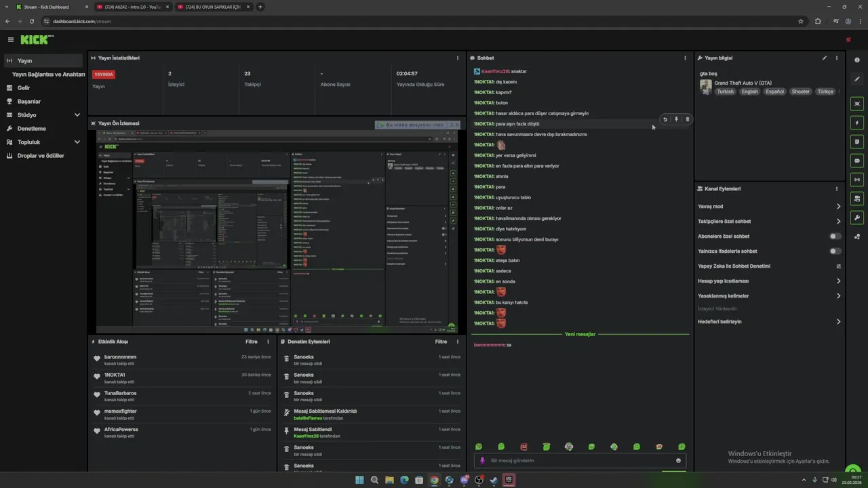Click the stream preview video
Viewport: 868px width, 488px height.
point(277,231)
